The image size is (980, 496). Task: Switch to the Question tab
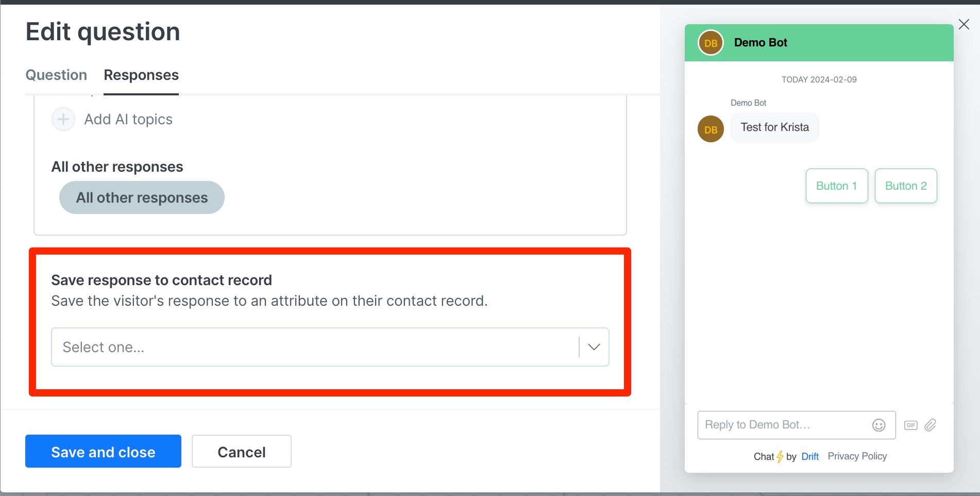click(x=56, y=75)
